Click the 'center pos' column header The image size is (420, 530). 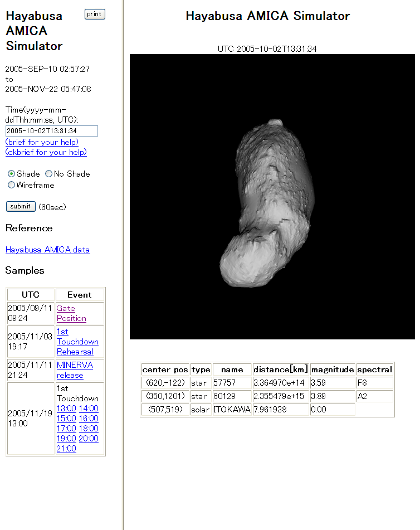click(x=165, y=369)
